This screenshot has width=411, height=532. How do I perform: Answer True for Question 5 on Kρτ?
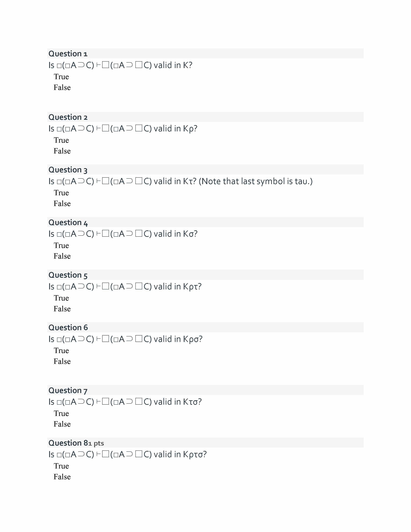coord(61,298)
